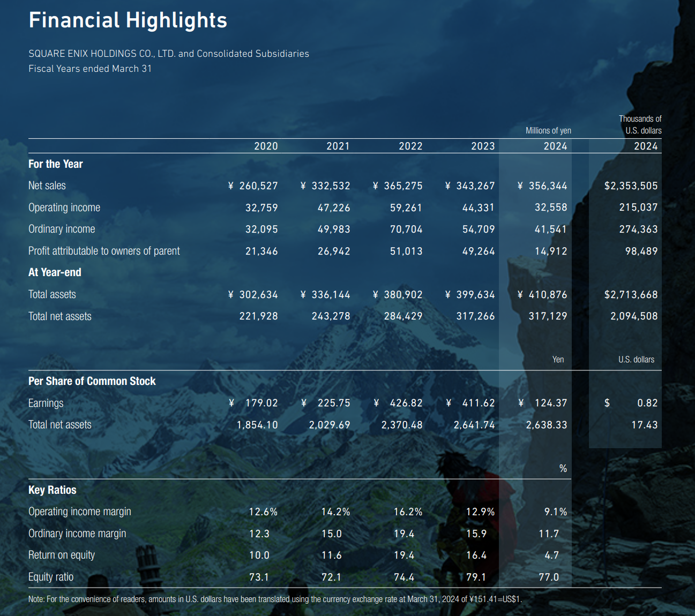Select the 17.43 U.S. dollars value
The image size is (695, 616).
[645, 425]
